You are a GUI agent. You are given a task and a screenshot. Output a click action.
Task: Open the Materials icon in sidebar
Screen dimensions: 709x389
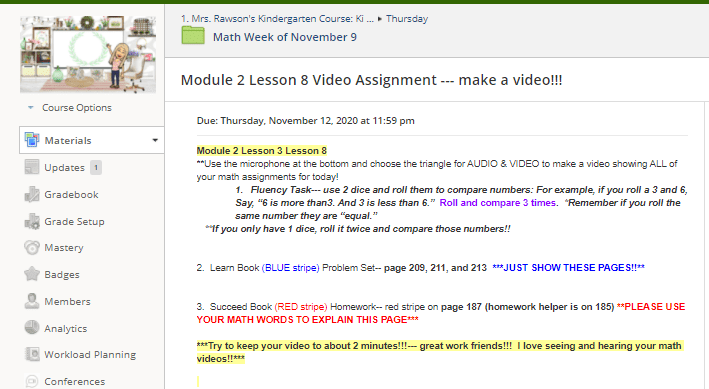(x=32, y=140)
